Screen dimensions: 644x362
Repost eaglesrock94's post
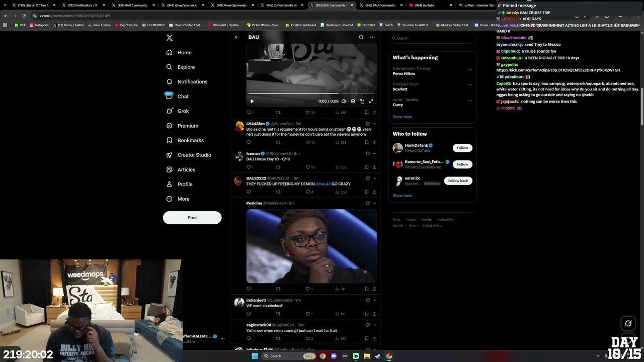click(278, 338)
